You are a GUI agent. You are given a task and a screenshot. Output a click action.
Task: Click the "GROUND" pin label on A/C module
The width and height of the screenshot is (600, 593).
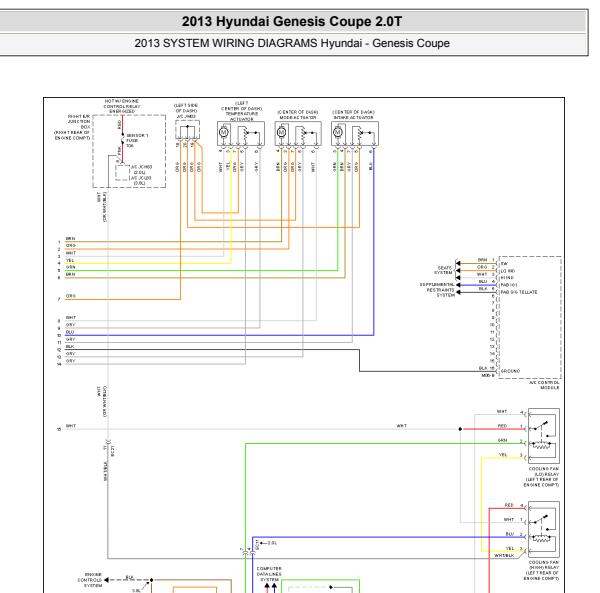(x=510, y=371)
